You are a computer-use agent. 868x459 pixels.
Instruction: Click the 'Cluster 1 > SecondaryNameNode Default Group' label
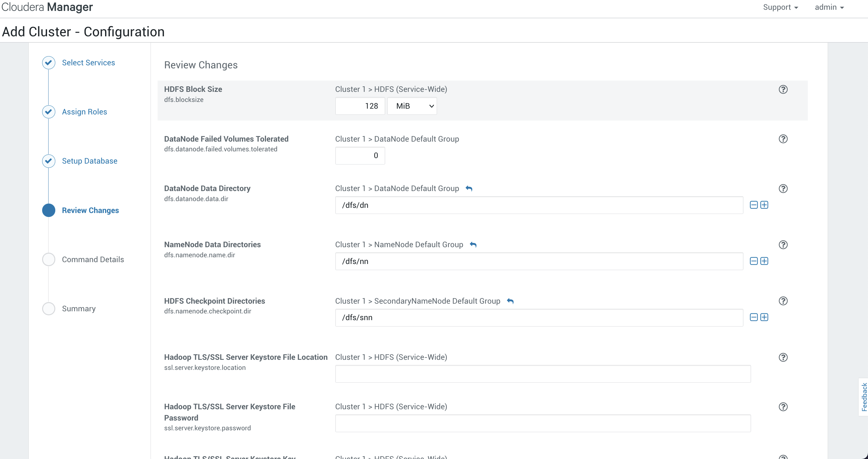click(x=418, y=301)
